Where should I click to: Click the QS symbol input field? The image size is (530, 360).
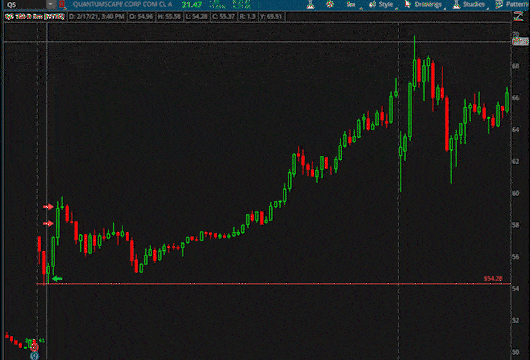pyautogui.click(x=24, y=4)
